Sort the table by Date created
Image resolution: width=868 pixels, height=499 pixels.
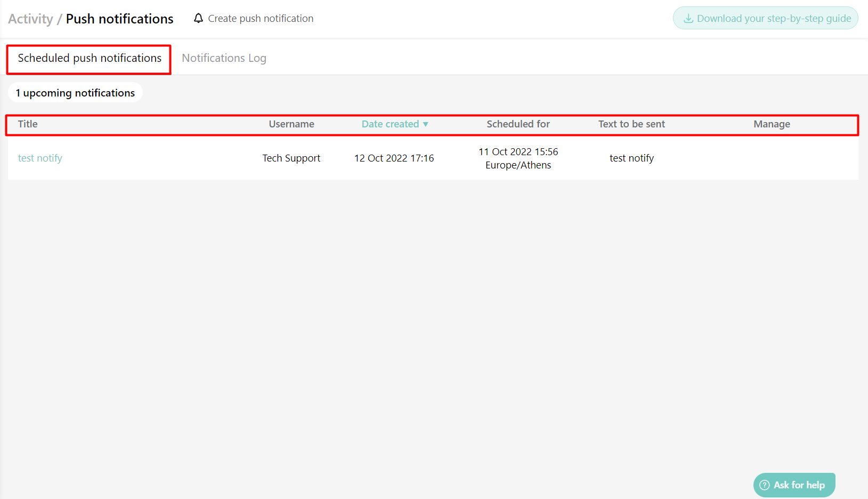coord(390,124)
